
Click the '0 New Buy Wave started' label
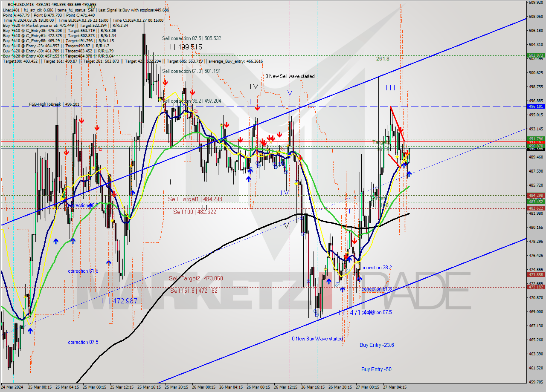(317, 339)
